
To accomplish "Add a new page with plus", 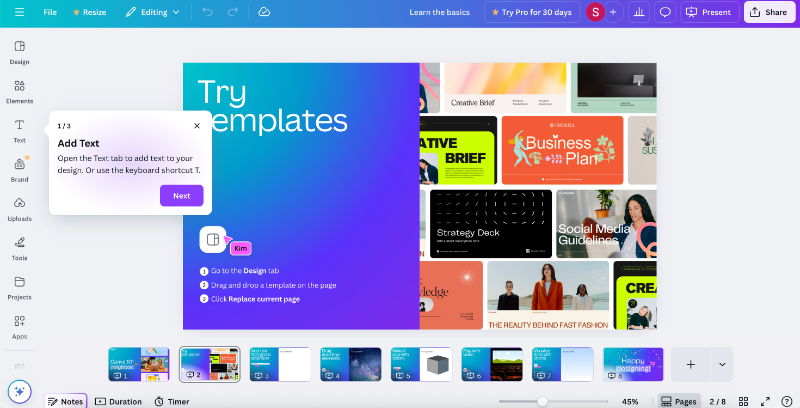I will [x=691, y=364].
